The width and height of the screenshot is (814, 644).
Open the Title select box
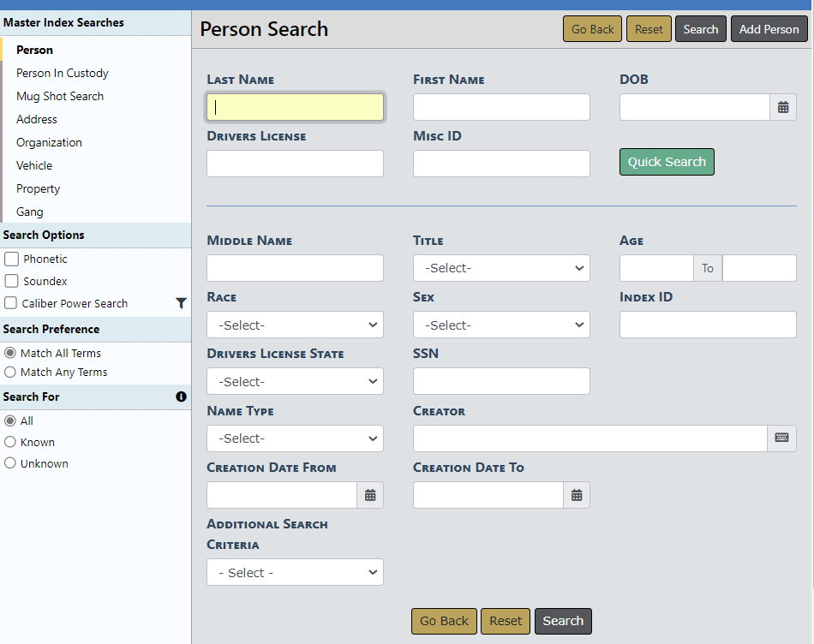[x=501, y=268]
